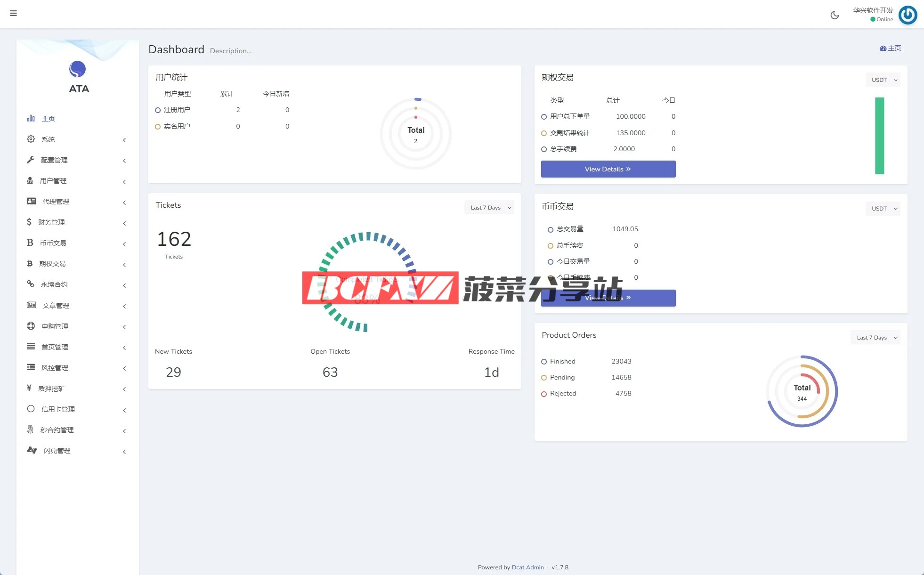This screenshot has width=924, height=575.
Task: Open the Dcat Admin footer link
Action: pyautogui.click(x=527, y=567)
